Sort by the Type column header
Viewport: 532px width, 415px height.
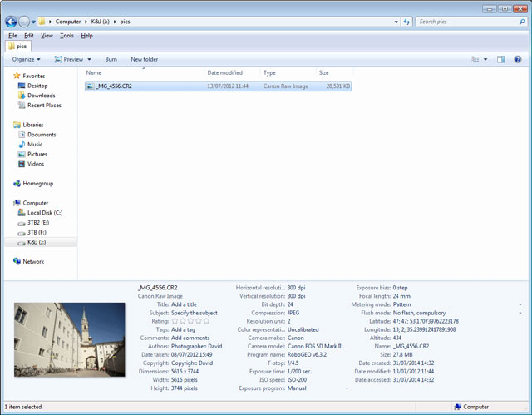[x=288, y=72]
